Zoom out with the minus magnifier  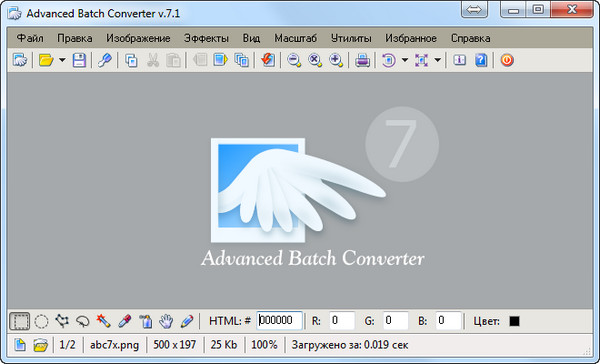click(294, 60)
